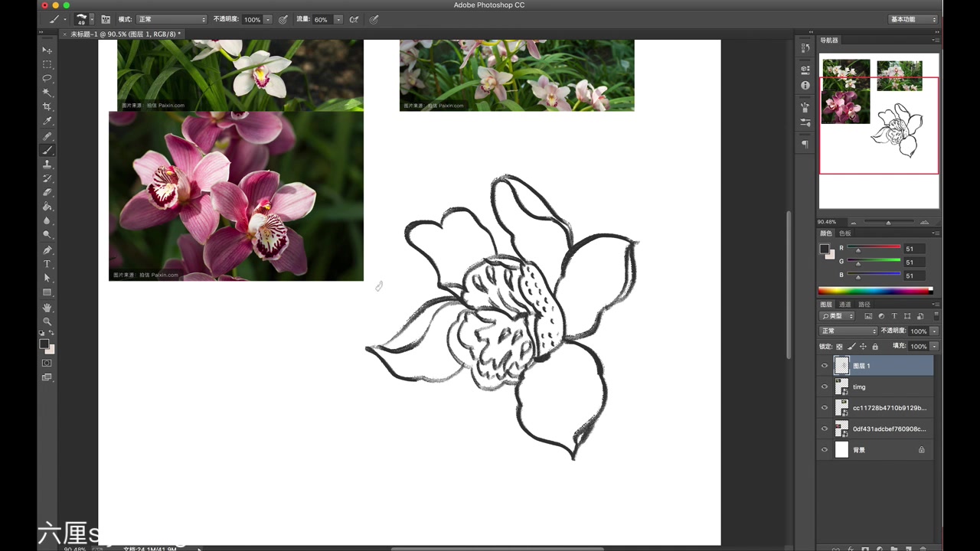Open layer 填充 fill dropdown arrow
Viewport: 980px width, 551px height.
(x=934, y=347)
